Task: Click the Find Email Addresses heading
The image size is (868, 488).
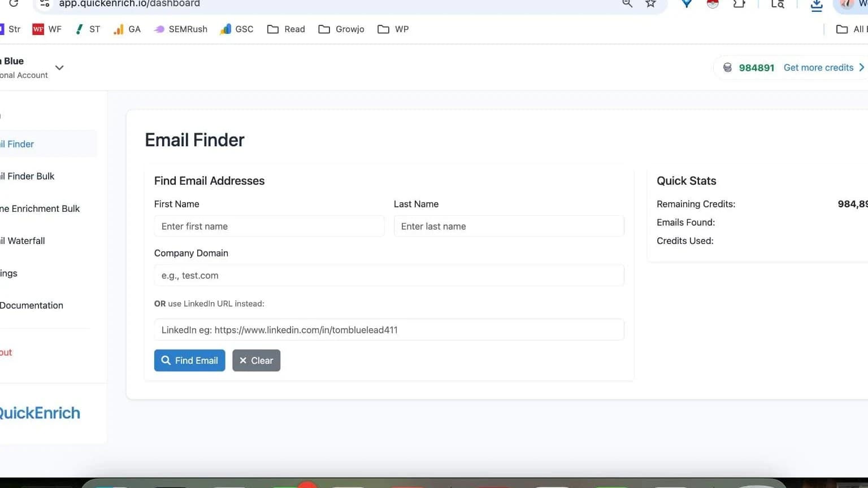Action: pyautogui.click(x=209, y=181)
